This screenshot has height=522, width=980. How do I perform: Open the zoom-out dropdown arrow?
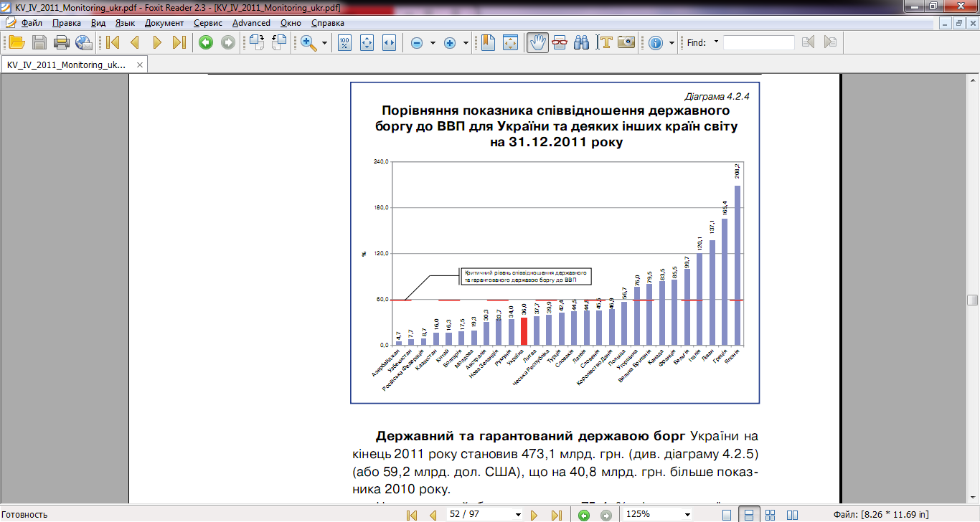point(433,43)
